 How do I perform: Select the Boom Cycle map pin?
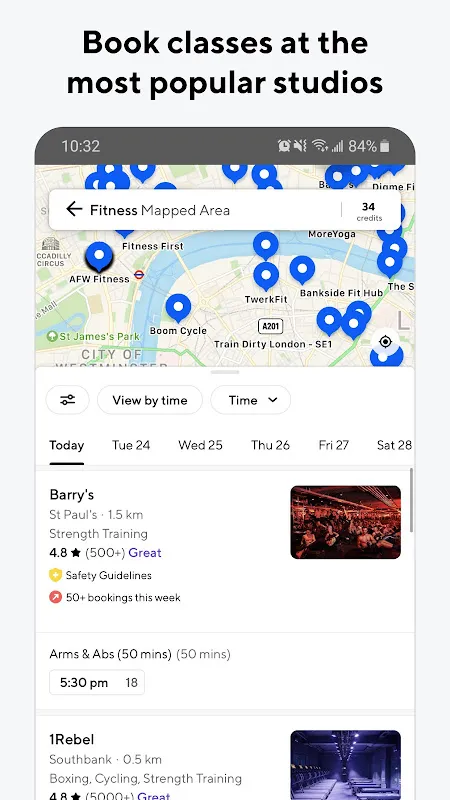click(x=178, y=308)
